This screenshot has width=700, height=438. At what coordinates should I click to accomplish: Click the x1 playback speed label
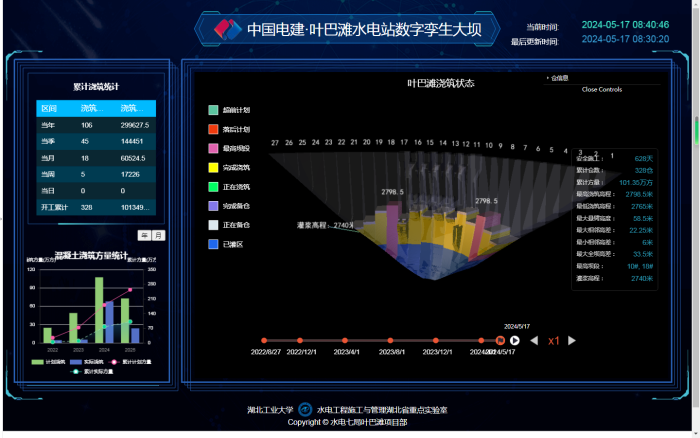[553, 341]
